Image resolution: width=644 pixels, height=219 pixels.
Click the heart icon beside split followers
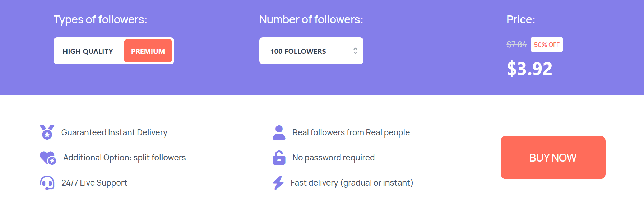47,158
